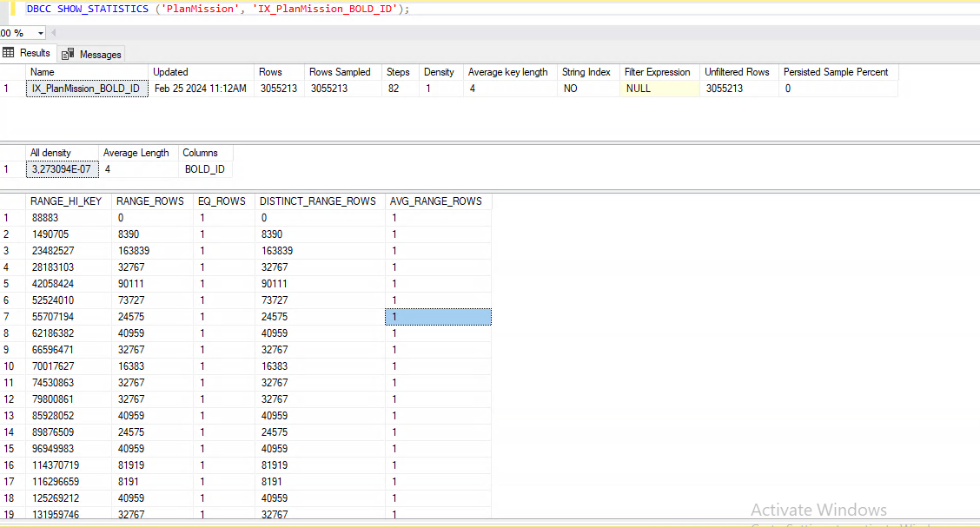Select the RANGE_HI_KEY column header
The image size is (980, 527).
coord(69,201)
